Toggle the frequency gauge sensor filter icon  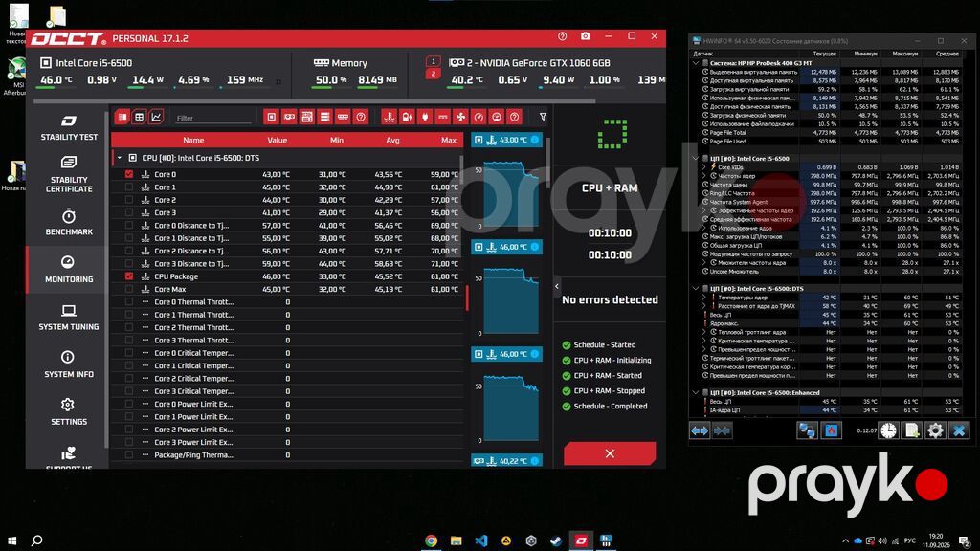point(479,117)
